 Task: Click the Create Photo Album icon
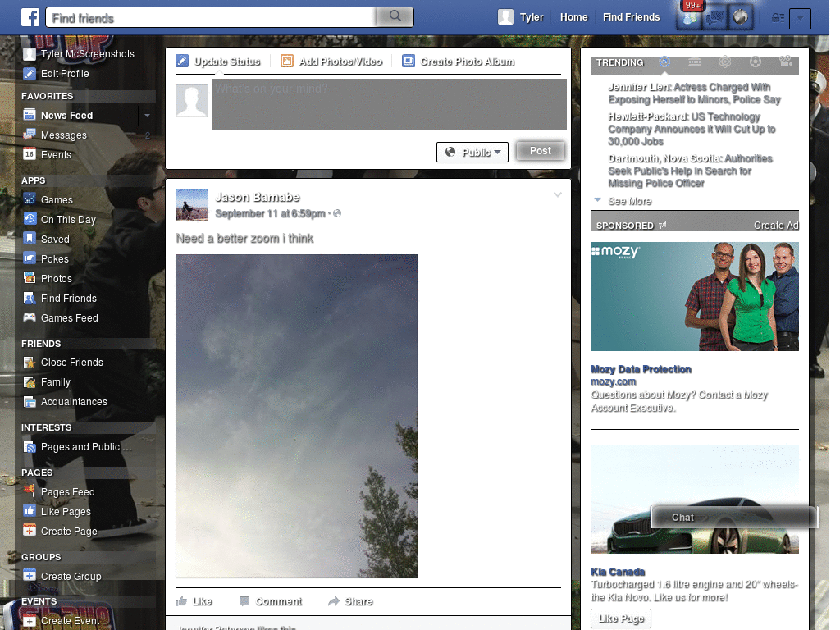409,61
